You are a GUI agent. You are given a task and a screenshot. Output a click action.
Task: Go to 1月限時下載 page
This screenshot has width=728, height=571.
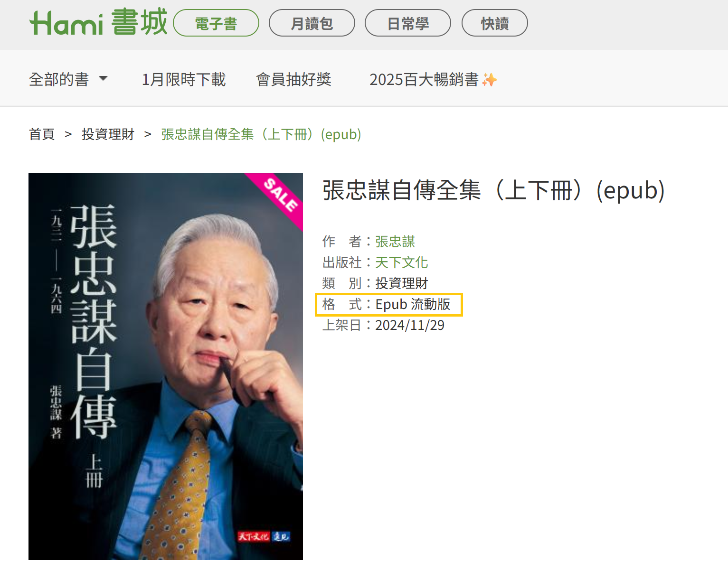184,79
